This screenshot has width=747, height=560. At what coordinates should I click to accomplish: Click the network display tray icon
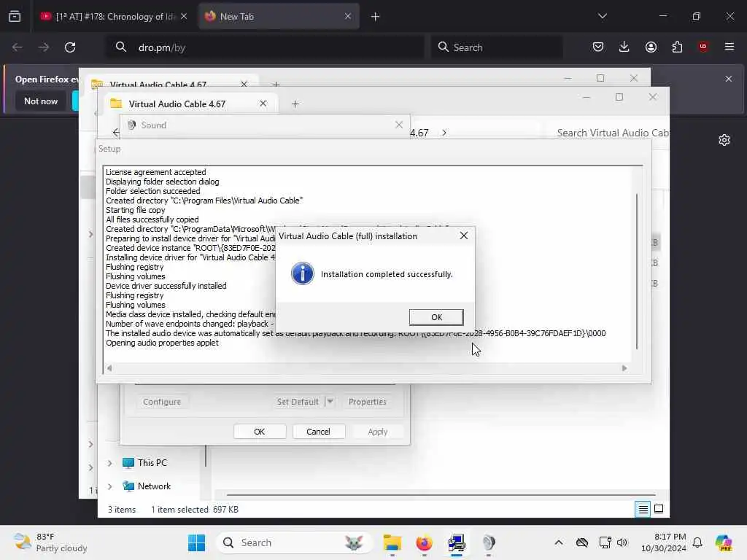coord(605,542)
